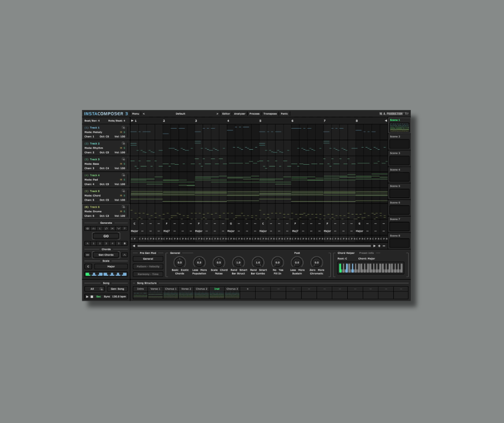Click the circular-arrows Generate icon
Screen dimensions: 504x423
tap(106, 229)
